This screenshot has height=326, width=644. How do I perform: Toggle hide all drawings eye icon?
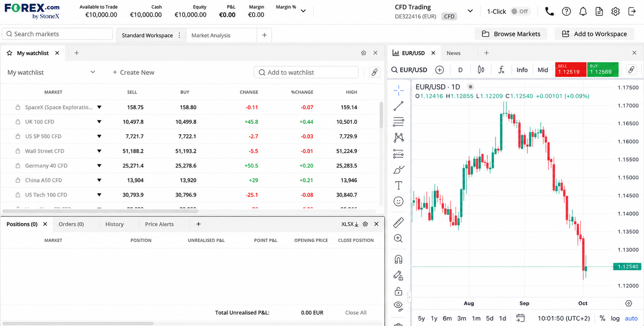click(x=398, y=306)
